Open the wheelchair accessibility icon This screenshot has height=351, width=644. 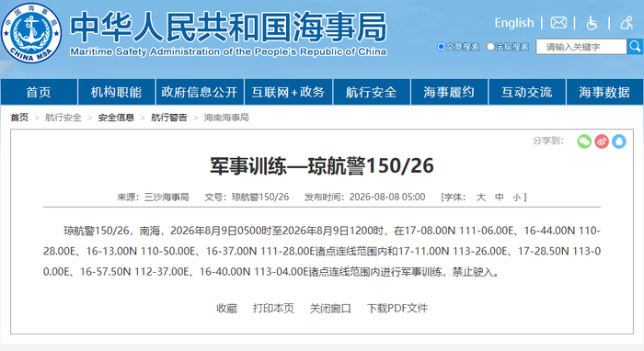coord(592,23)
